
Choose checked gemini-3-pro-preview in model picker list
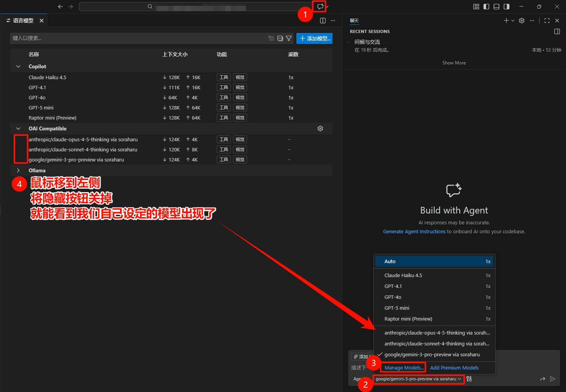pyautogui.click(x=434, y=355)
